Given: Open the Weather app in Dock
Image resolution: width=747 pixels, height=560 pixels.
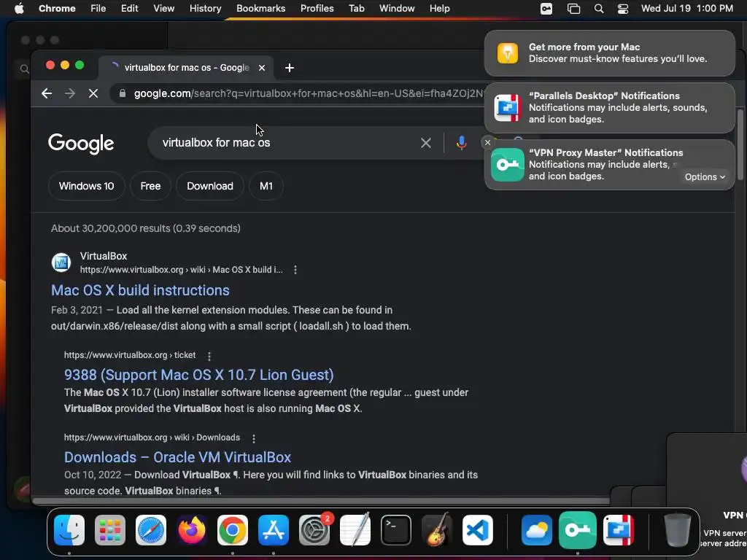Looking at the screenshot, I should (536, 529).
